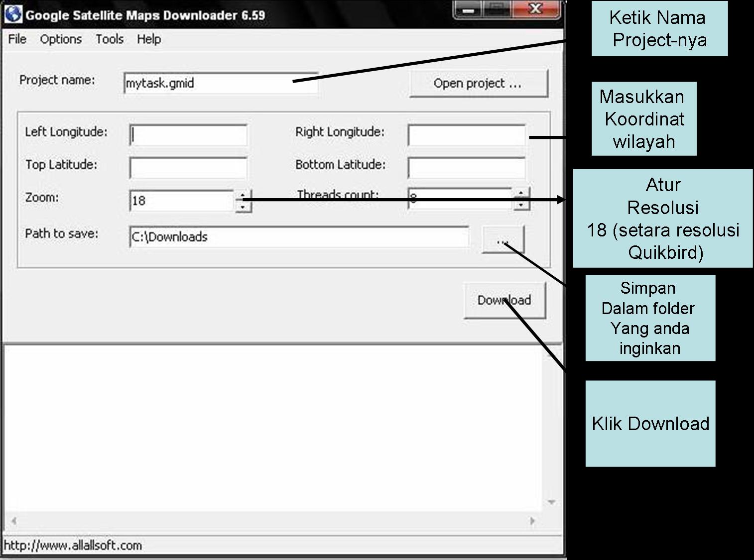Click the Project name input field
The height and width of the screenshot is (560, 754).
(221, 83)
